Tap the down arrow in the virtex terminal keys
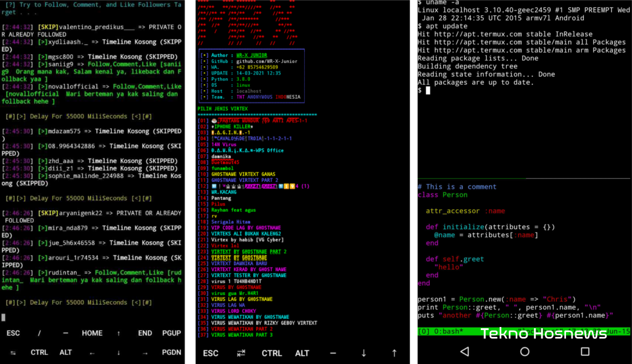Viewport: 632px width, 364px height. click(364, 354)
